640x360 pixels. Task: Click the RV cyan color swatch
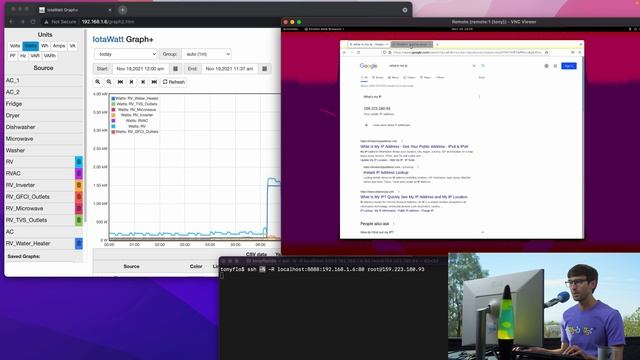click(x=79, y=162)
